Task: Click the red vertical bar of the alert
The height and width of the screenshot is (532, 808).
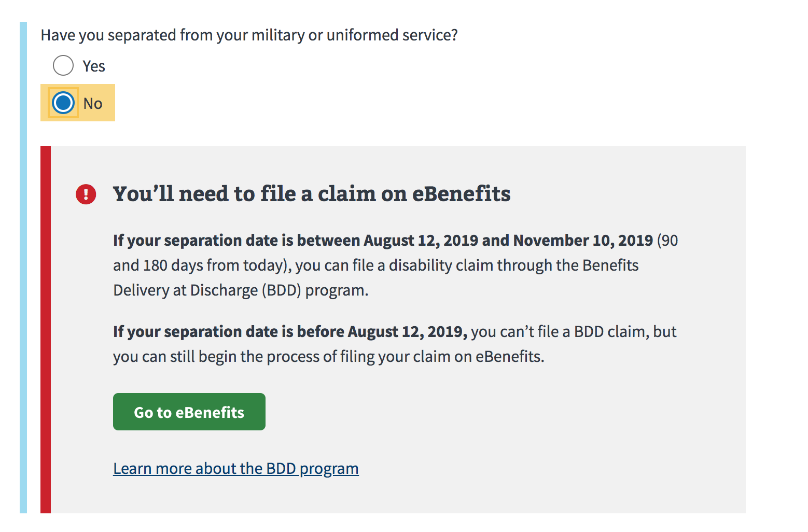Action: (46, 330)
